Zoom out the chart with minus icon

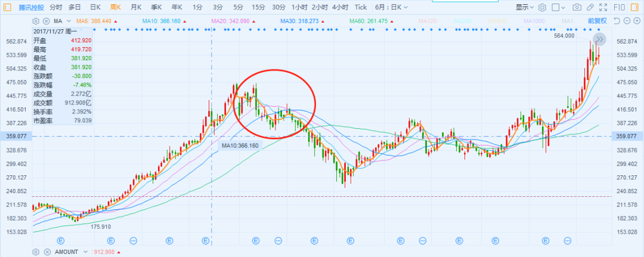pyautogui.click(x=627, y=21)
